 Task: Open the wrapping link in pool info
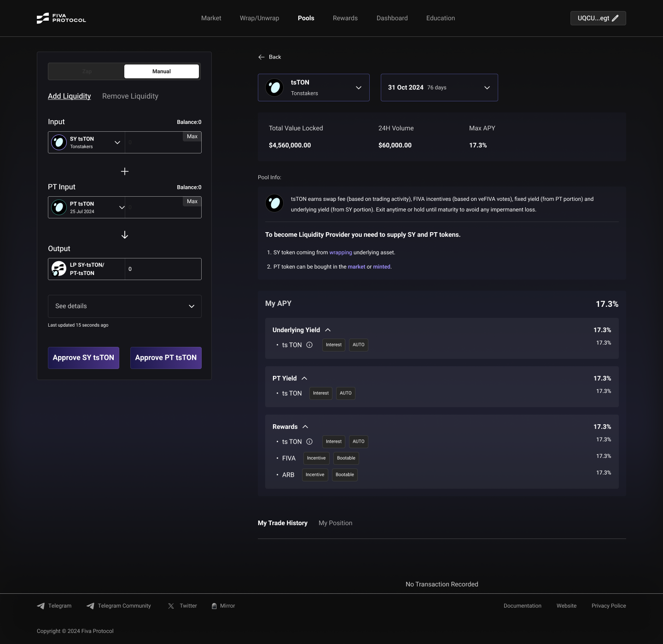pos(340,252)
